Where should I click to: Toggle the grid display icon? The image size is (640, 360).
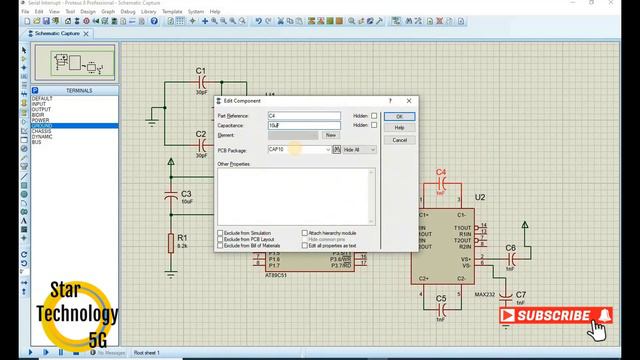click(x=180, y=21)
